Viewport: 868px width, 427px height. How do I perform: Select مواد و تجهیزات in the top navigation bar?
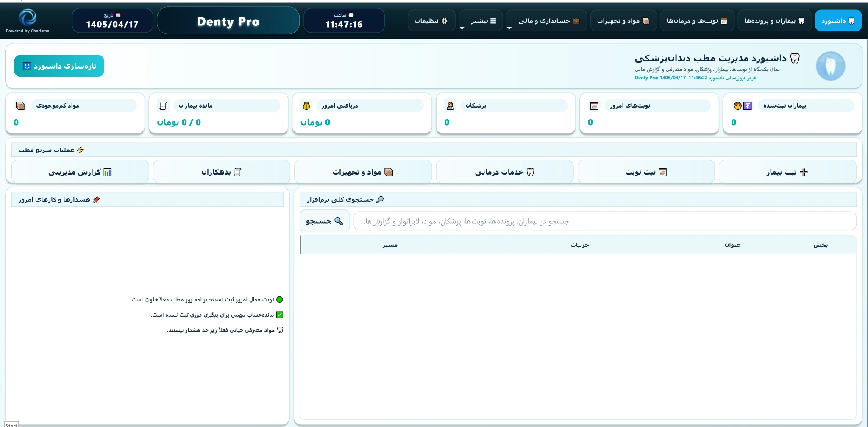[x=623, y=21]
